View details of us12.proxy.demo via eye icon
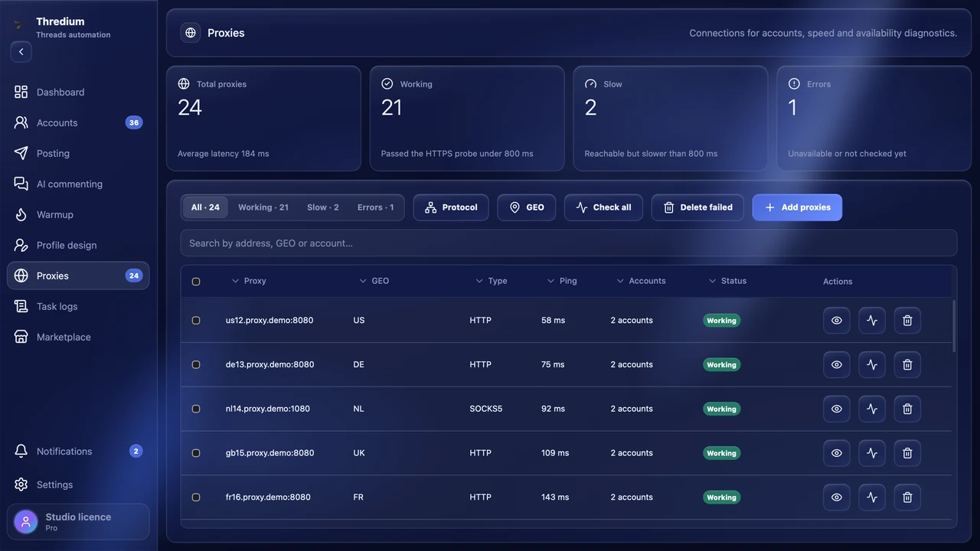 point(837,321)
